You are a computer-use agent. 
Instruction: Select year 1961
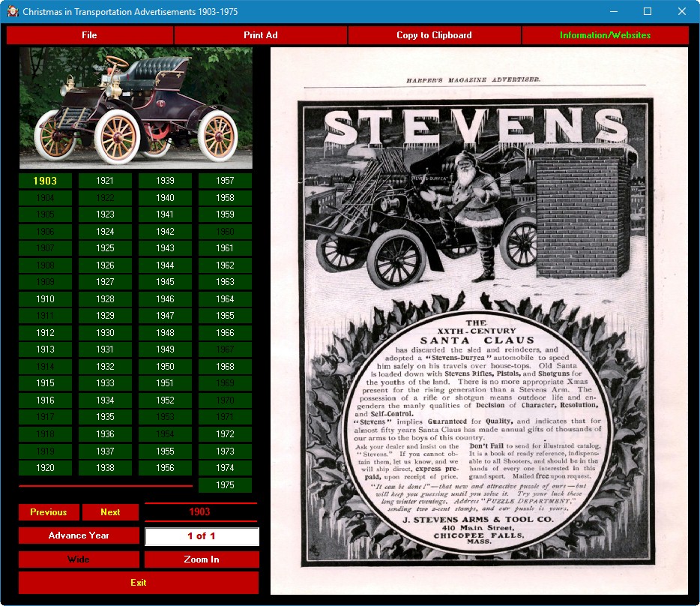pyautogui.click(x=225, y=248)
